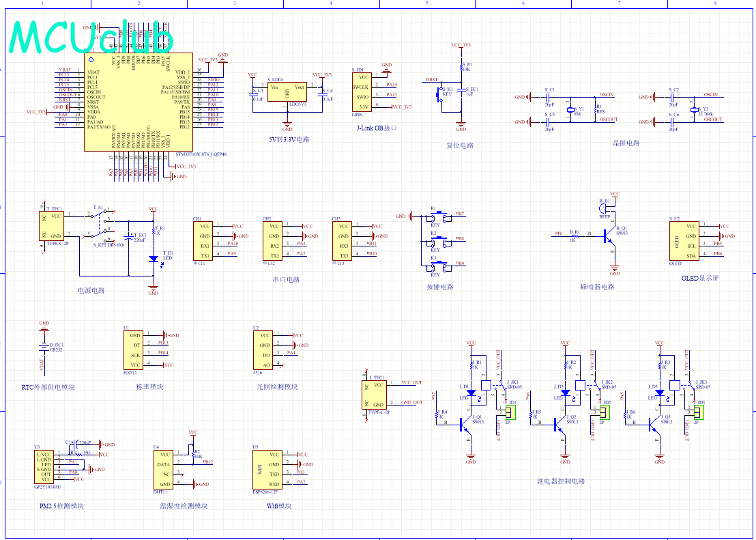The width and height of the screenshot is (756, 540).
Task: Select the OLED display module symbol
Action: 684,240
